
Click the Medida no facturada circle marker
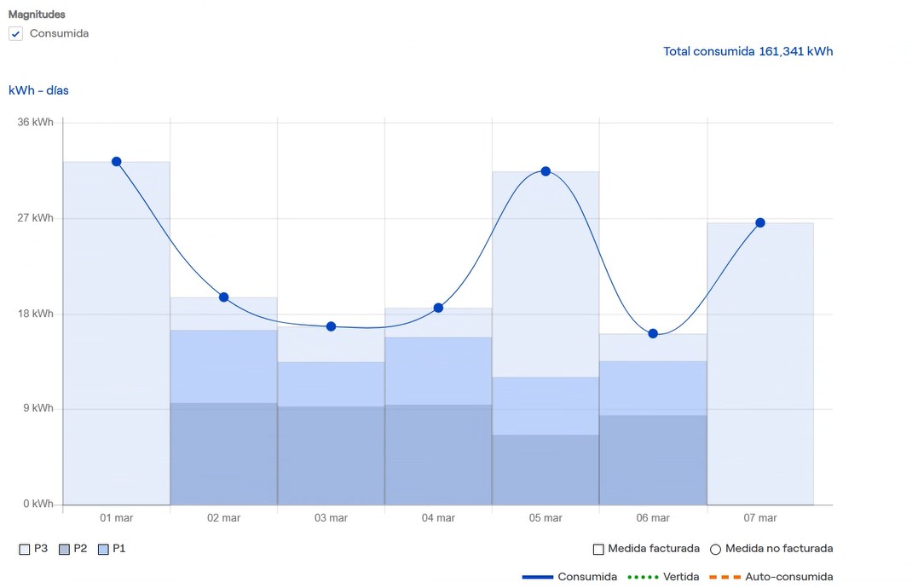point(715,549)
